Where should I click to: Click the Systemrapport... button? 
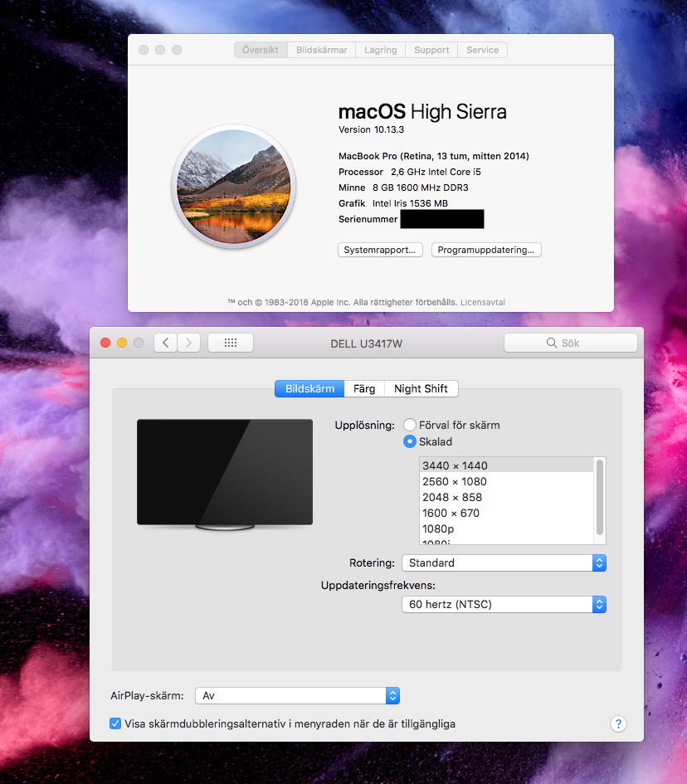pyautogui.click(x=380, y=250)
